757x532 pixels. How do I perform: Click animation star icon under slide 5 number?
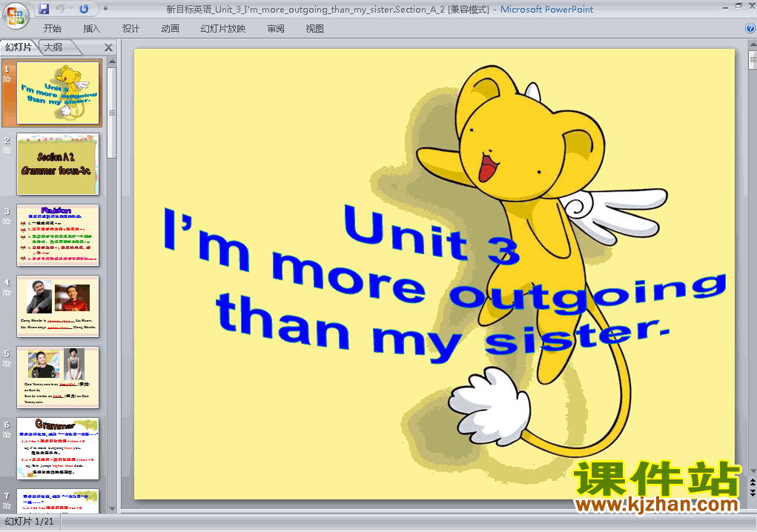(x=7, y=364)
